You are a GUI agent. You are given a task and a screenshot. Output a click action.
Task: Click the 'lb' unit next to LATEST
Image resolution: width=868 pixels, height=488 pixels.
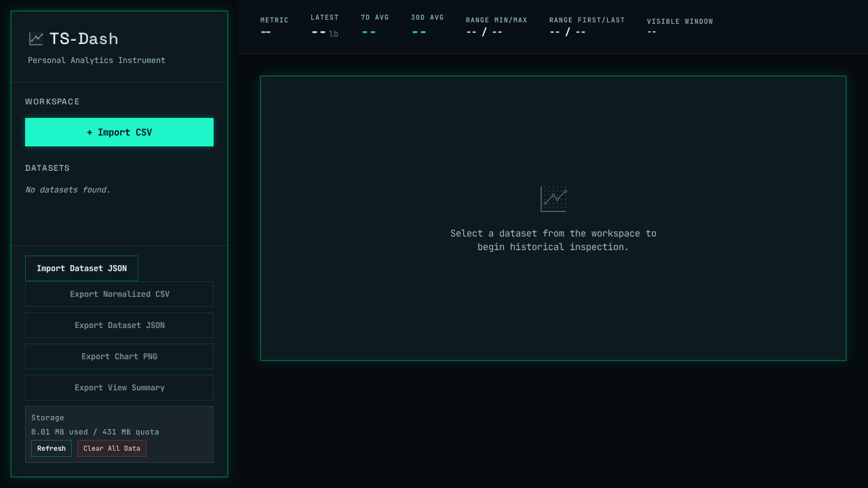coord(334,34)
